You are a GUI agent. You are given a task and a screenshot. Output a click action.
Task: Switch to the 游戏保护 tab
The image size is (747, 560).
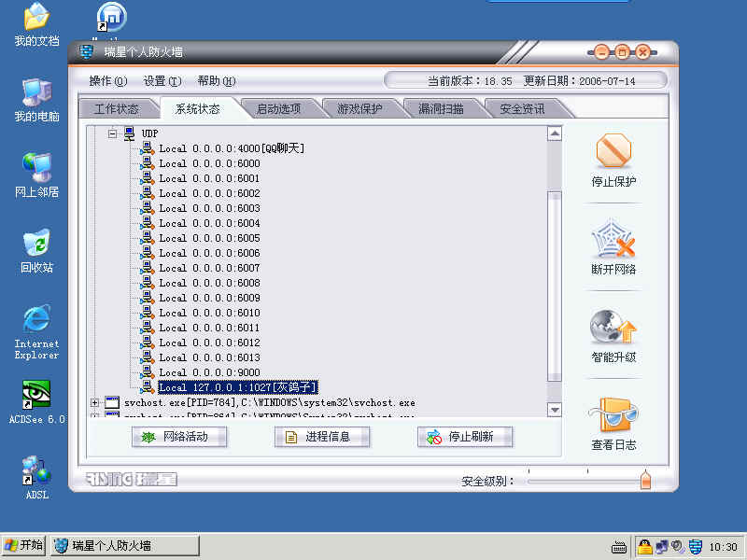pos(359,108)
